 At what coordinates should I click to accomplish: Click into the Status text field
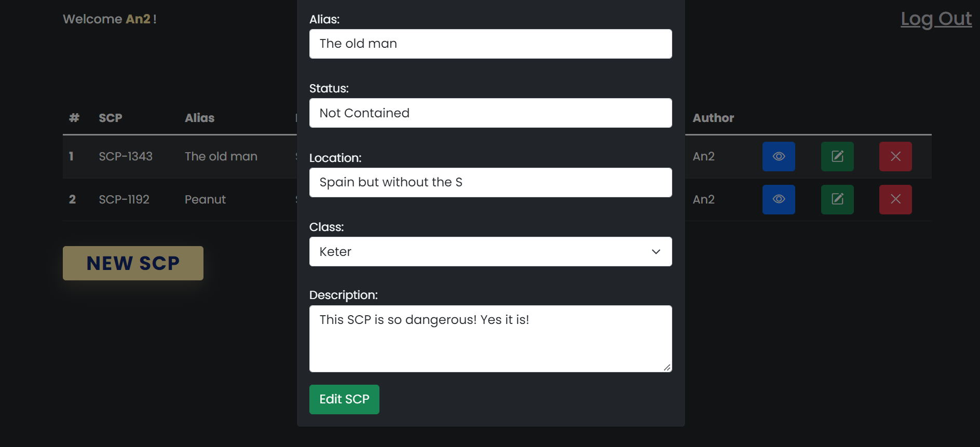(491, 113)
